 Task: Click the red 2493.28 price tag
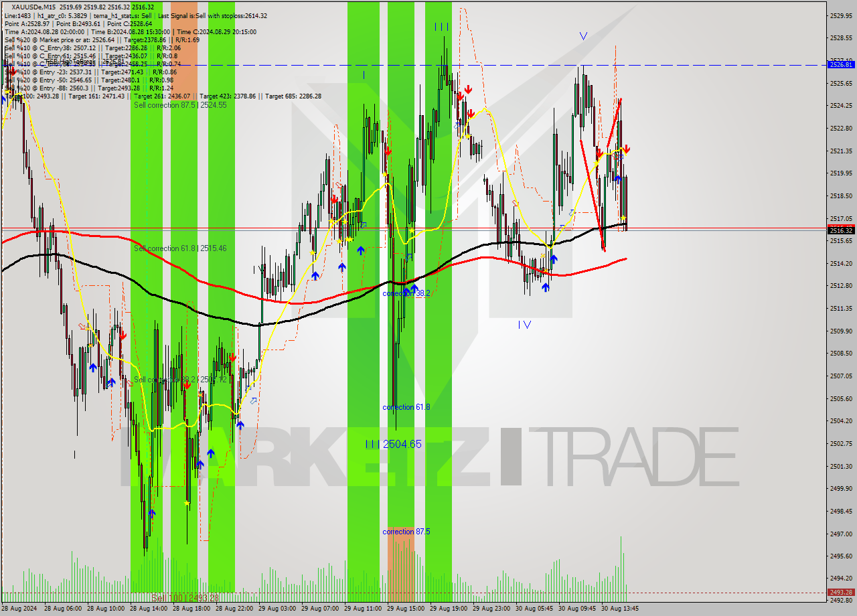click(841, 592)
